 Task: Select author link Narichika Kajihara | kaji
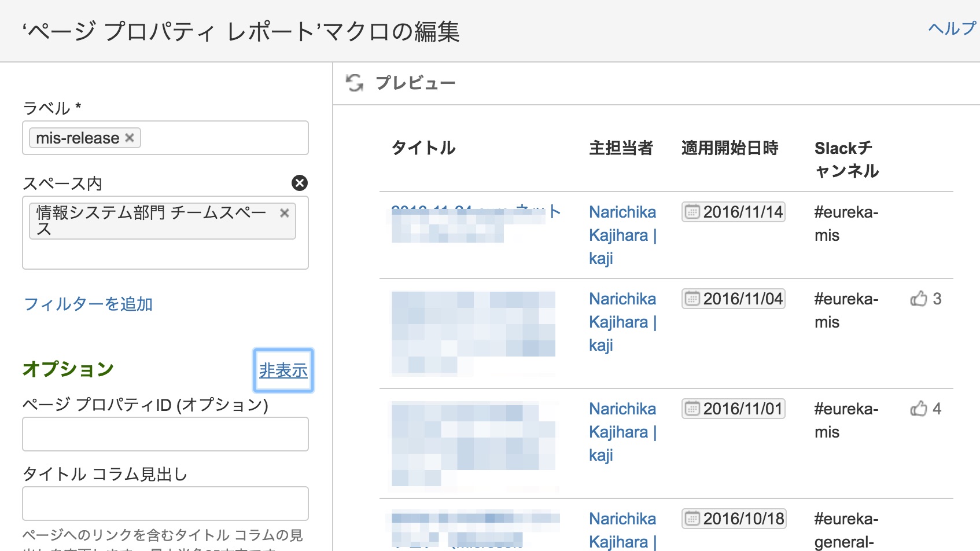click(622, 234)
